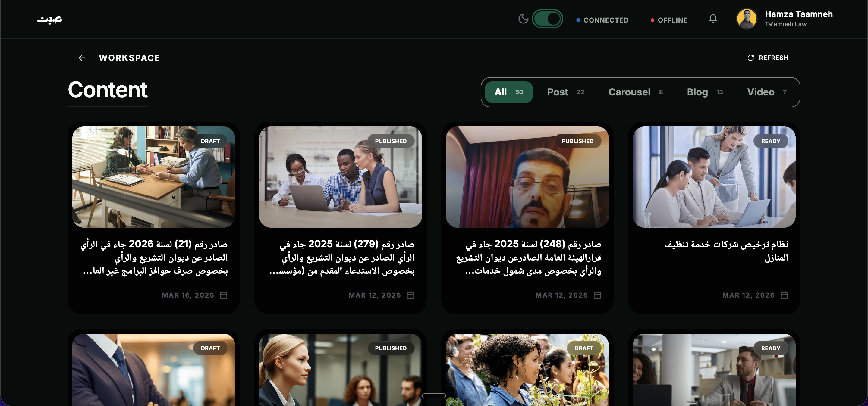Switch to the Post tab
The width and height of the screenshot is (868, 406).
[x=565, y=92]
